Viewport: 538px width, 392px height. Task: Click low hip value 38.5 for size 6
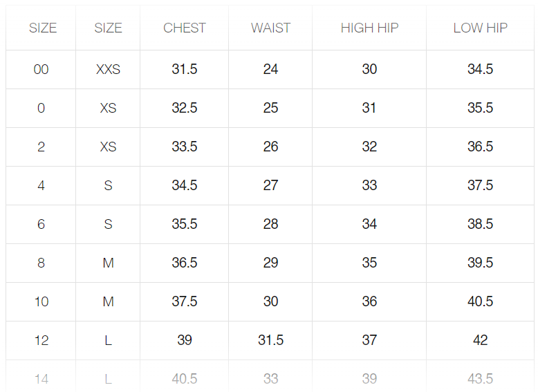coord(480,225)
